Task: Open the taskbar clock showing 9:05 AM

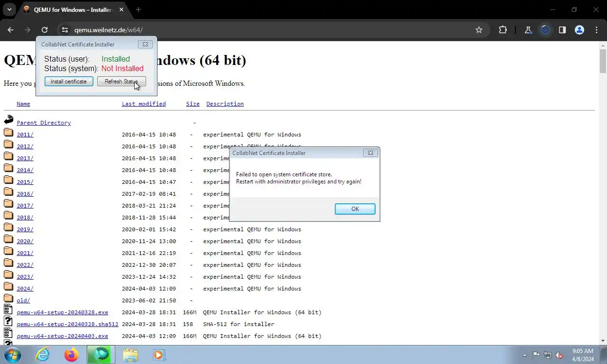Action: (582, 355)
